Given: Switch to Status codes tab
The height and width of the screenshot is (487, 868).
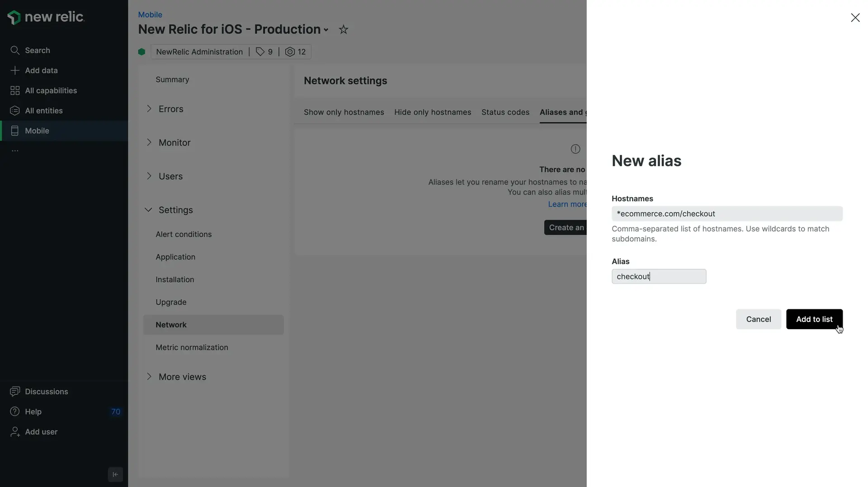Looking at the screenshot, I should point(505,112).
